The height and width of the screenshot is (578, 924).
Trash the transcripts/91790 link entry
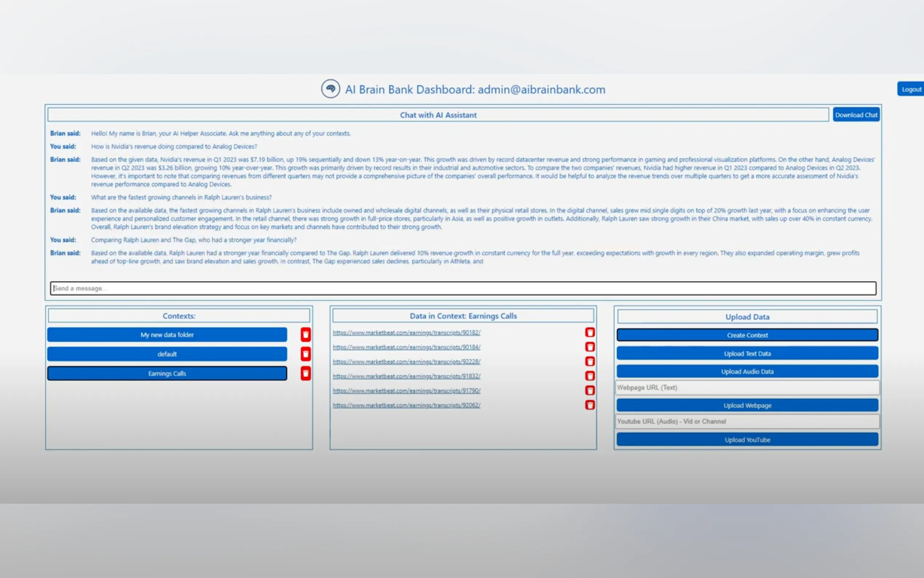point(590,390)
